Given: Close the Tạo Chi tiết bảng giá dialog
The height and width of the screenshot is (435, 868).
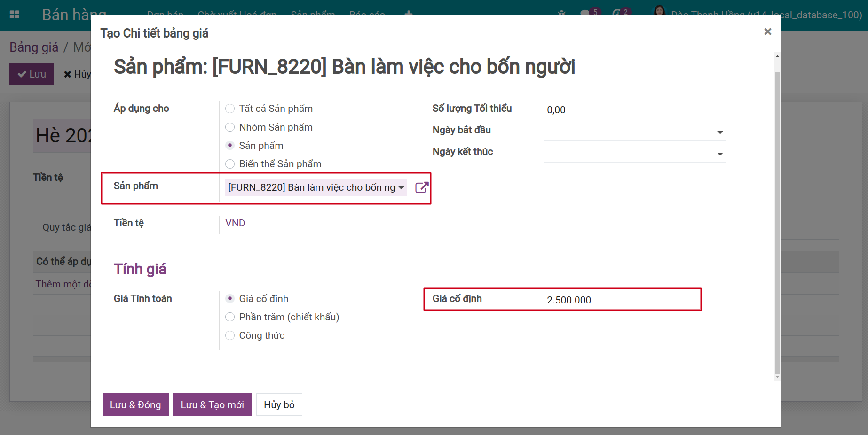Looking at the screenshot, I should point(767,31).
